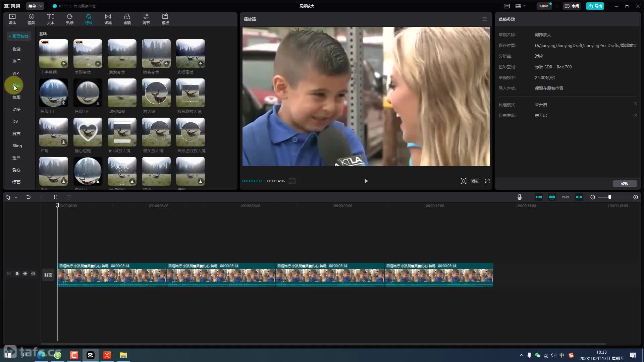This screenshot has width=644, height=362.
Task: Open the 转场 (Transitions) panel tab
Action: [108, 19]
